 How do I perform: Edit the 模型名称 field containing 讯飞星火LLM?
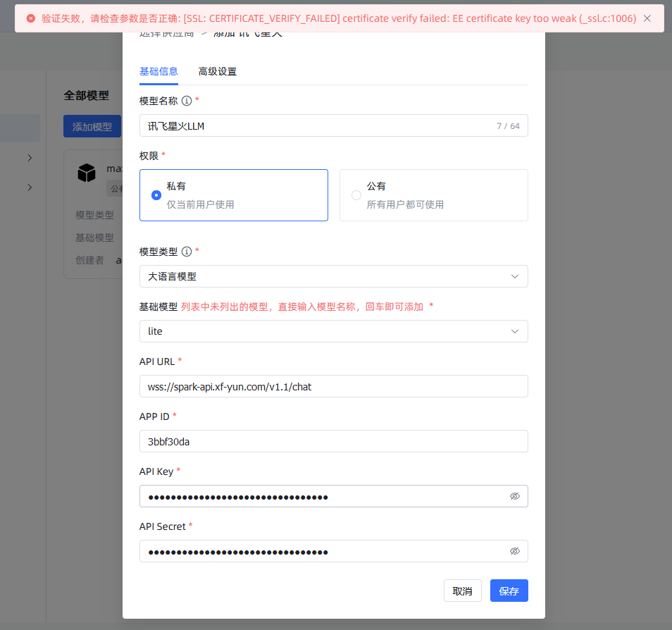tap(333, 125)
